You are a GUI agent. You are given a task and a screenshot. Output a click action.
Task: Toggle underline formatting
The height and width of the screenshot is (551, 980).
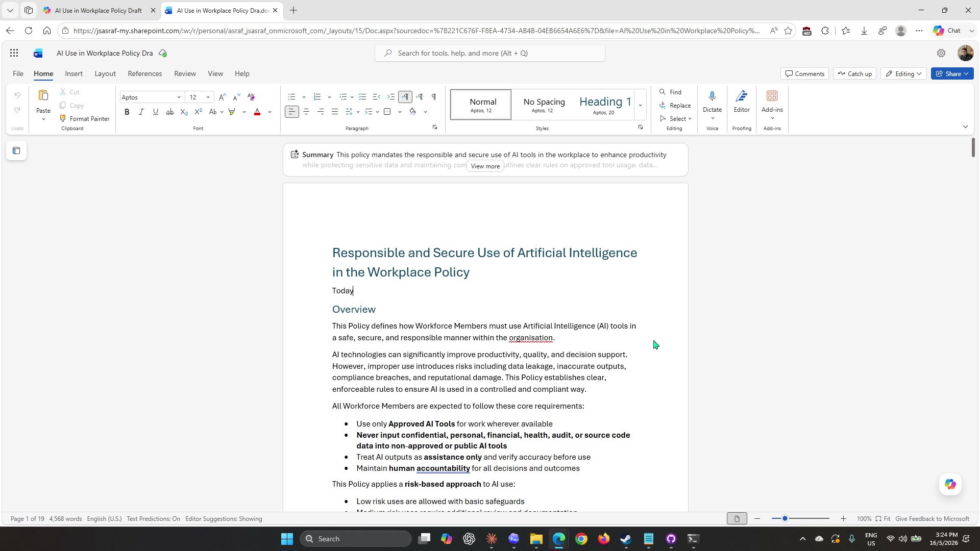point(156,112)
